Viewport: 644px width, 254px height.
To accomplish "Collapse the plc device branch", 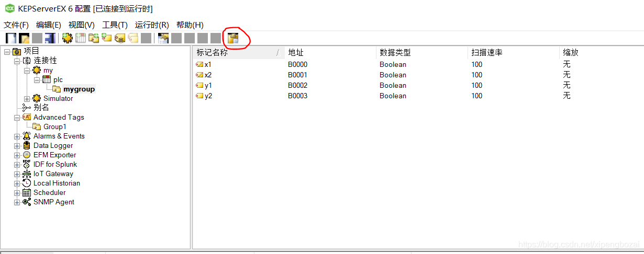I will click(x=37, y=79).
